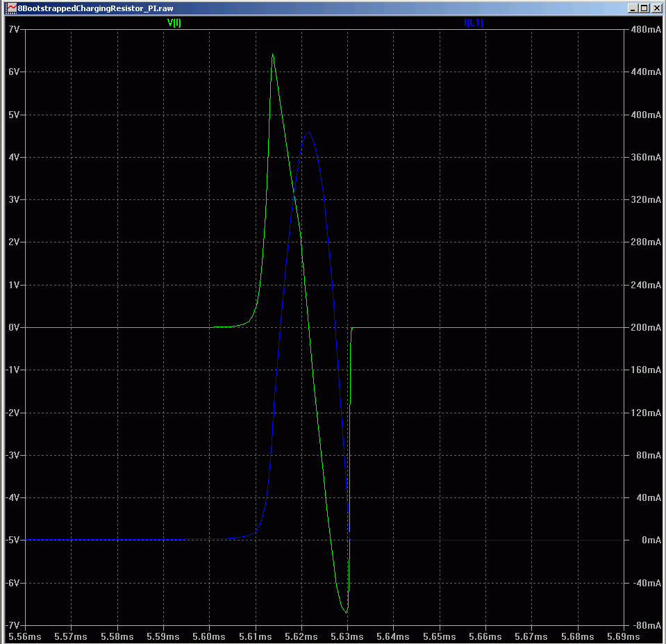Click the peak of the green voltage trace
Viewport: 666px width, 644px height.
pyautogui.click(x=272, y=54)
